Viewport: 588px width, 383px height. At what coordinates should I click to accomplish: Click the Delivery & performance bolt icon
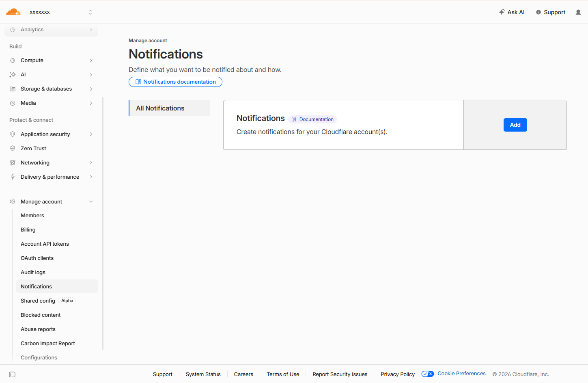[13, 177]
